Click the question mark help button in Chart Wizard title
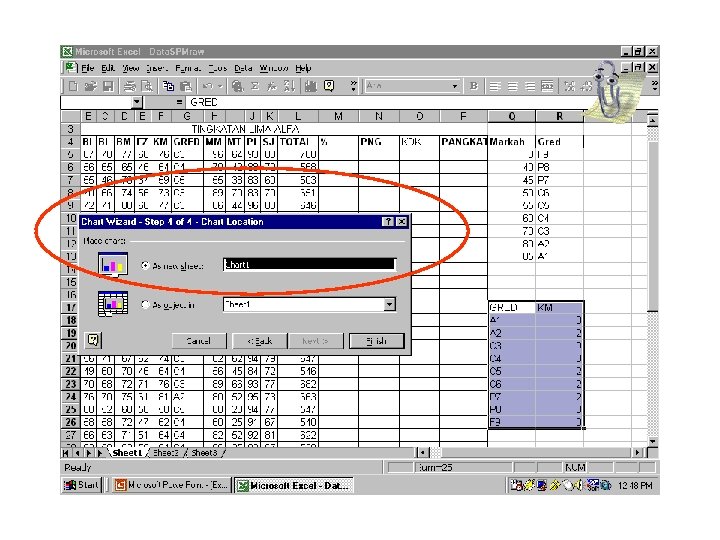The image size is (720, 540). click(388, 222)
